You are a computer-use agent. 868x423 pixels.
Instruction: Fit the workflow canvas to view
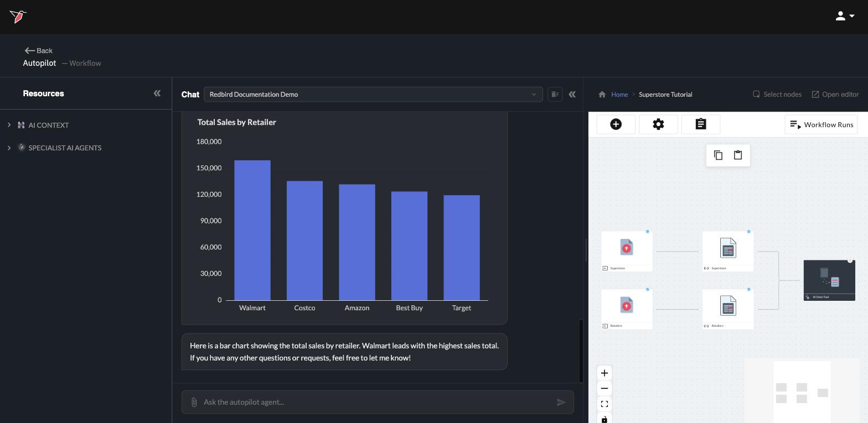pyautogui.click(x=604, y=404)
